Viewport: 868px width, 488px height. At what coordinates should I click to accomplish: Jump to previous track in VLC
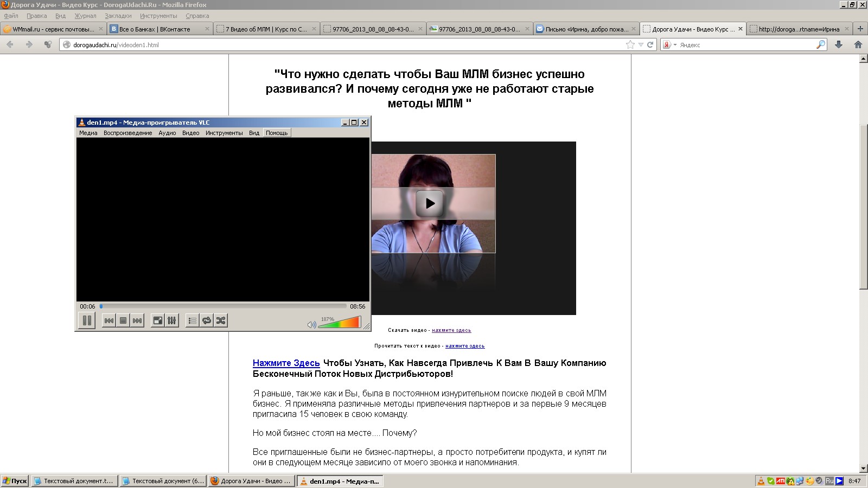tap(109, 320)
